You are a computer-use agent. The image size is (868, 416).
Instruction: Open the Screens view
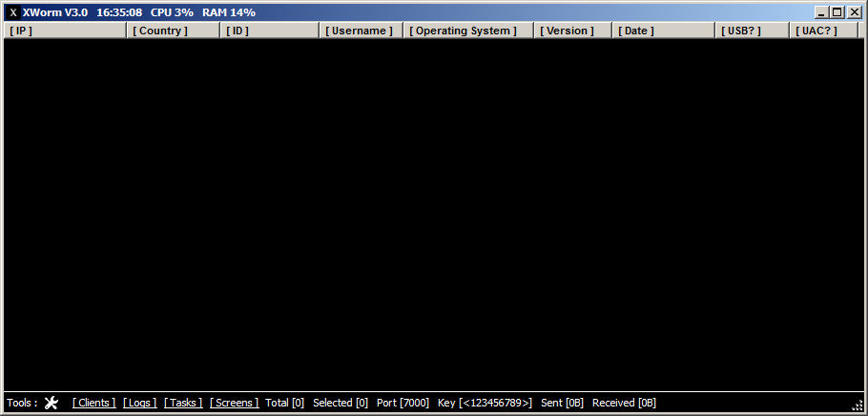pyautogui.click(x=234, y=403)
